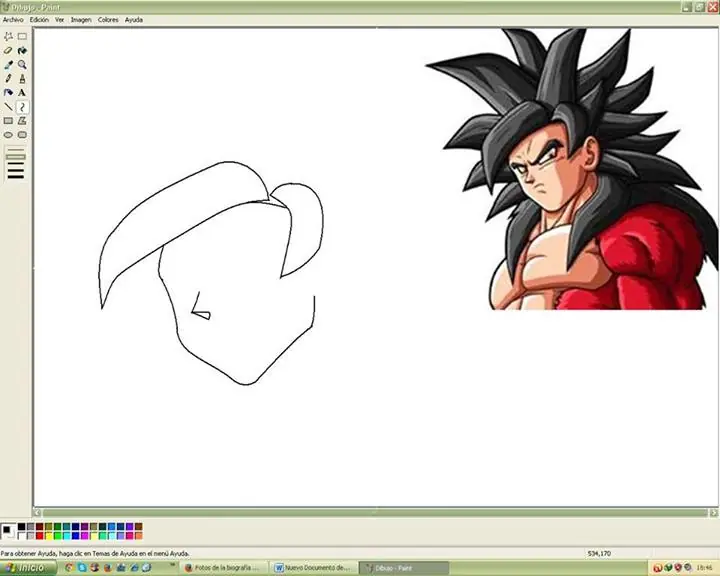The image size is (720, 576).
Task: Launch Skype from the quick launch bar
Action: click(82, 568)
